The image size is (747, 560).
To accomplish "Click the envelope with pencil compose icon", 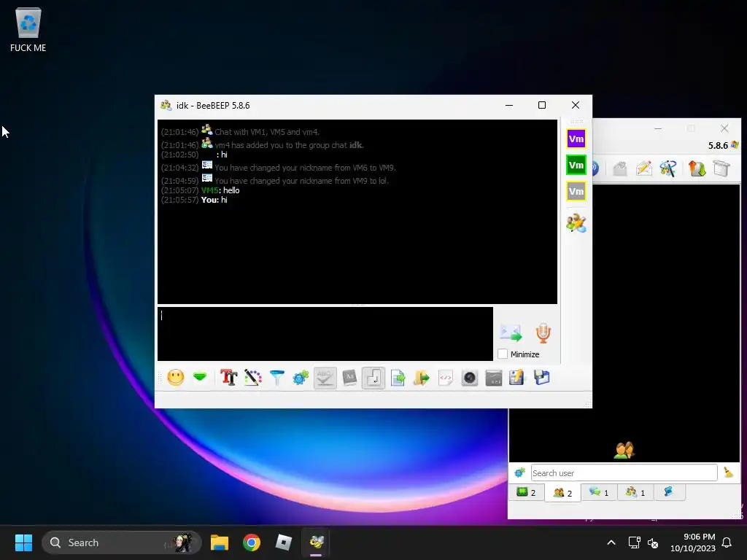I will (x=644, y=168).
